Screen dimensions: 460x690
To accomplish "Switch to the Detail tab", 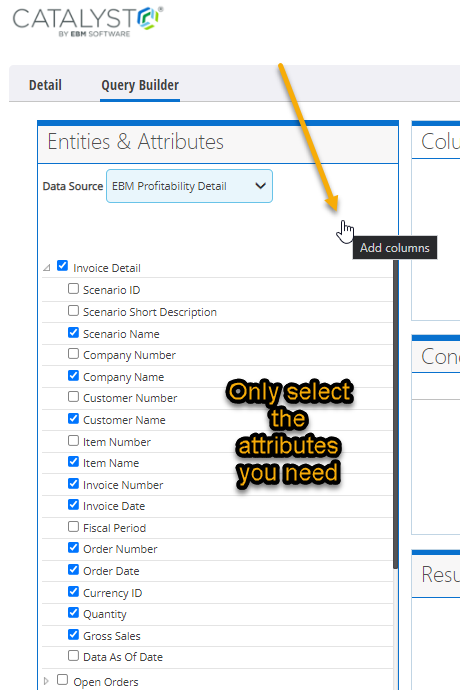I will (45, 85).
